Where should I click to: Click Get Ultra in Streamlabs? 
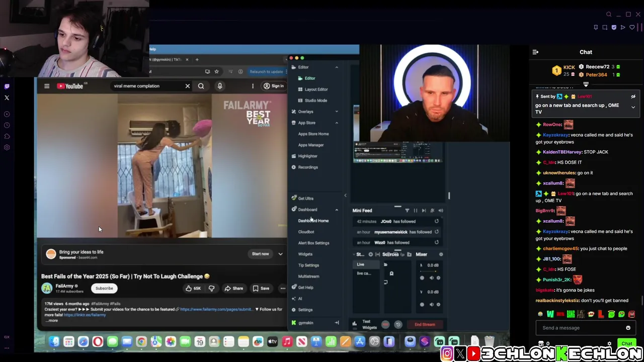click(305, 199)
